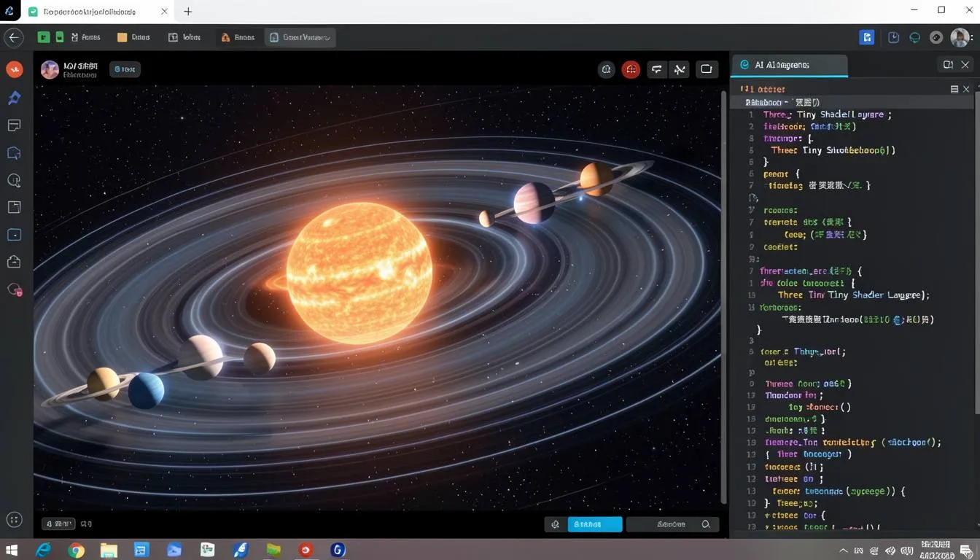Open the fullscreen frame icon in the top toolbar
Viewport: 980px width, 560px height.
pyautogui.click(x=706, y=69)
